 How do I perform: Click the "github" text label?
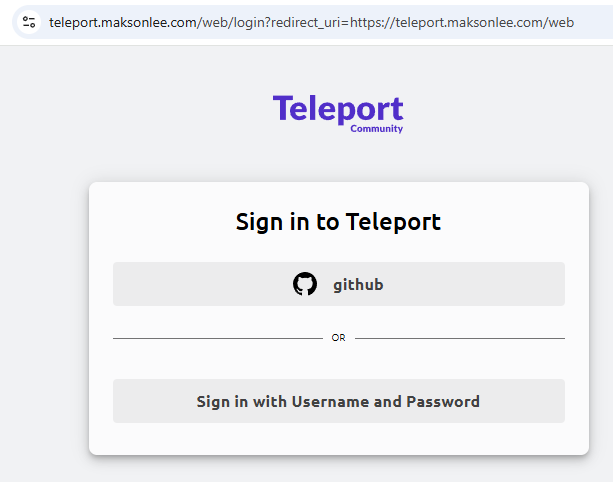click(x=358, y=285)
